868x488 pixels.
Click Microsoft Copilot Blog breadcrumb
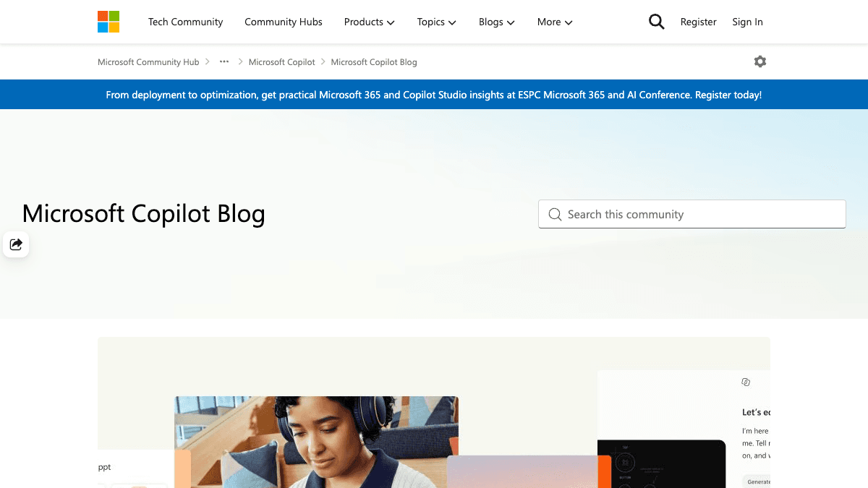coord(374,62)
